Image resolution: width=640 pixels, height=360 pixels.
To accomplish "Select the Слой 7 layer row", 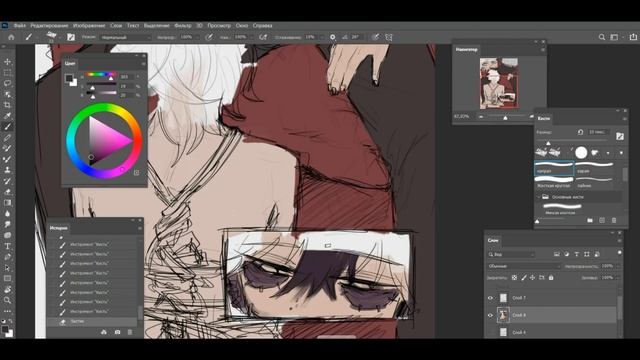I will 551,298.
